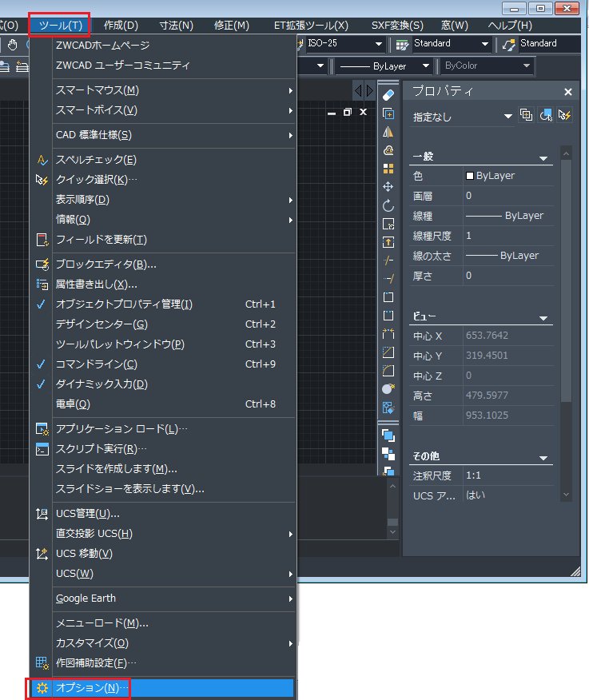Toggle ダイナミック入力(D) setting

164,384
